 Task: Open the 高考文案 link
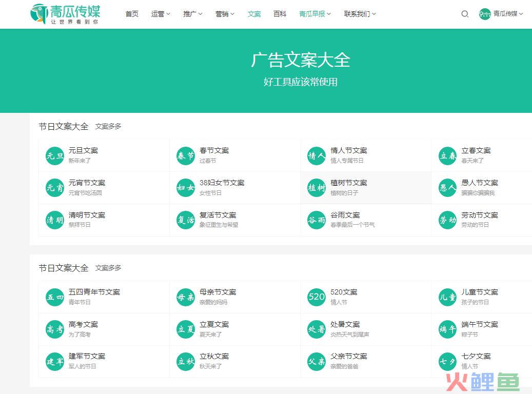tap(83, 324)
